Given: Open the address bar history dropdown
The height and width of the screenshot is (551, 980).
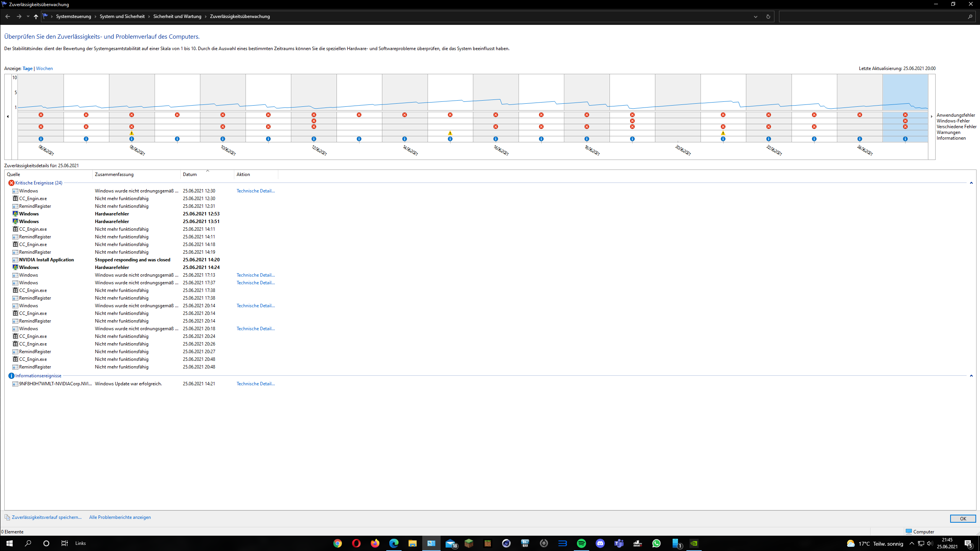Looking at the screenshot, I should point(756,16).
